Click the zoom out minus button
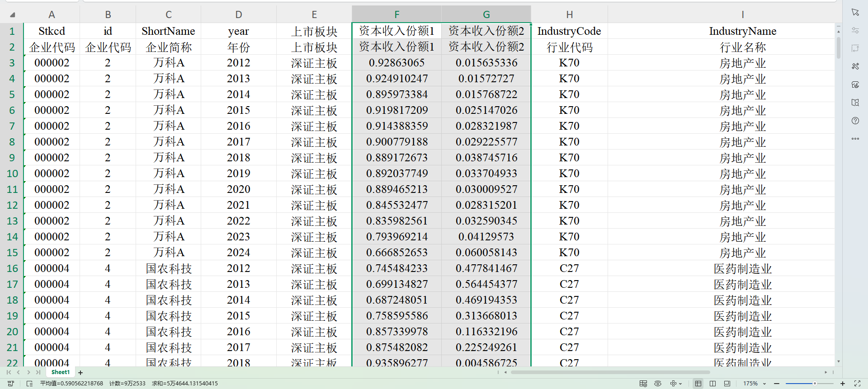 pos(777,384)
